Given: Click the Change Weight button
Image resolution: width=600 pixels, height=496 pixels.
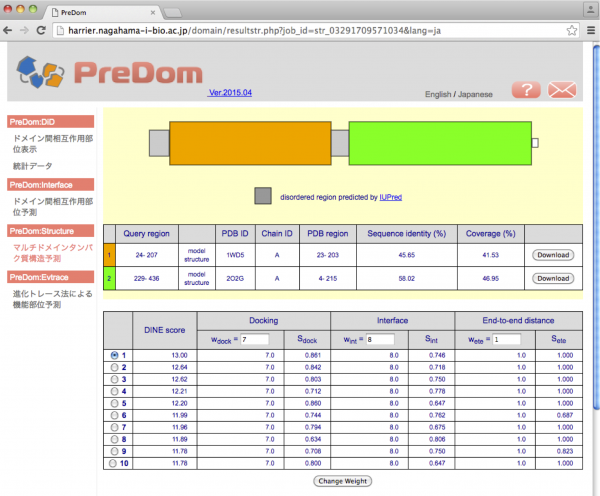Looking at the screenshot, I should [345, 481].
